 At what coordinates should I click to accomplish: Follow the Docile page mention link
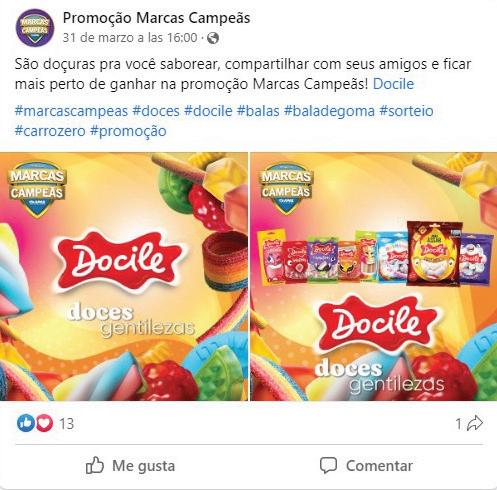(393, 84)
